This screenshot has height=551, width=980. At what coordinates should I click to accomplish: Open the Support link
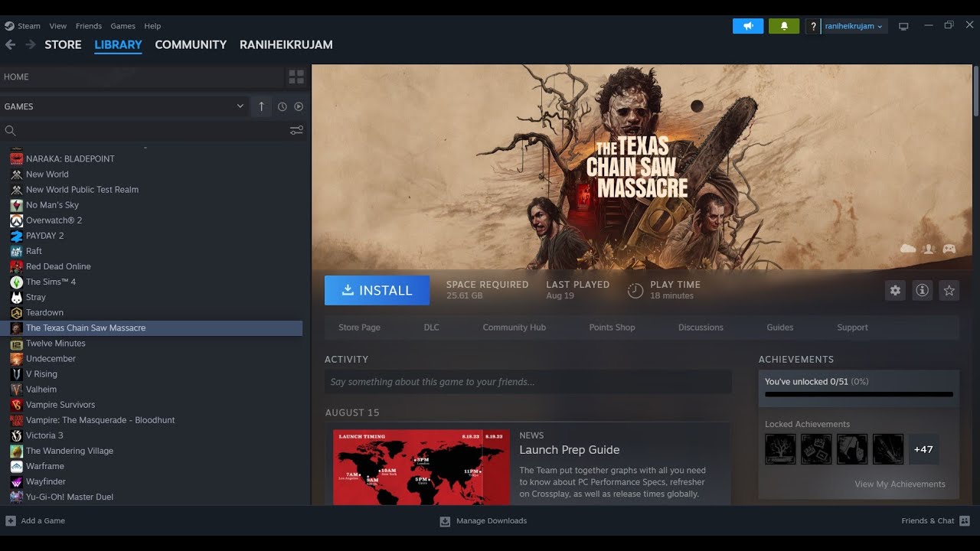click(852, 328)
